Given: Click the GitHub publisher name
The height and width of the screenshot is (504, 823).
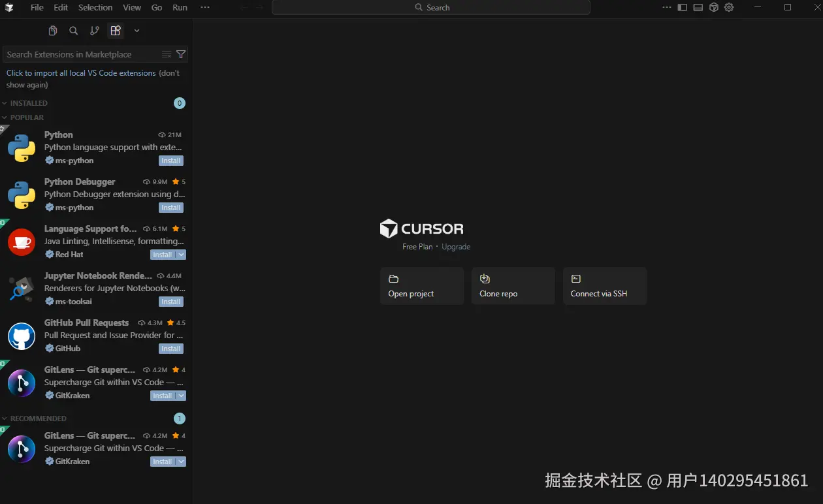Looking at the screenshot, I should [x=68, y=349].
